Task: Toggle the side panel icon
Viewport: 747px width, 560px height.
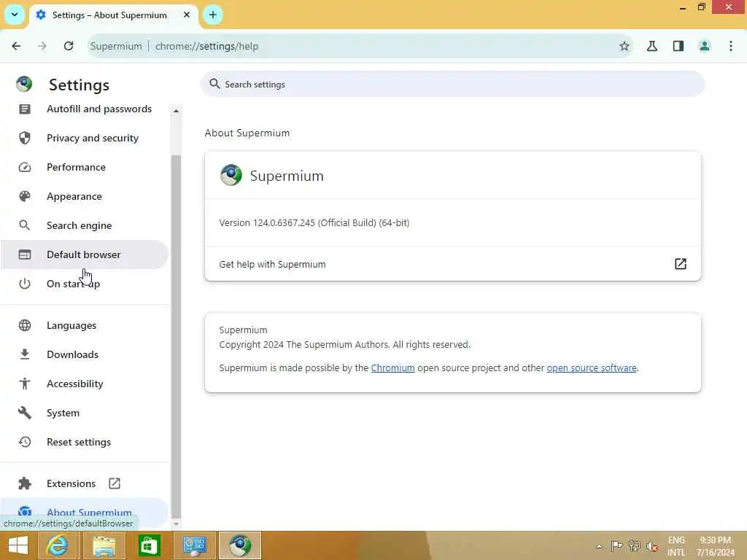Action: (x=678, y=46)
